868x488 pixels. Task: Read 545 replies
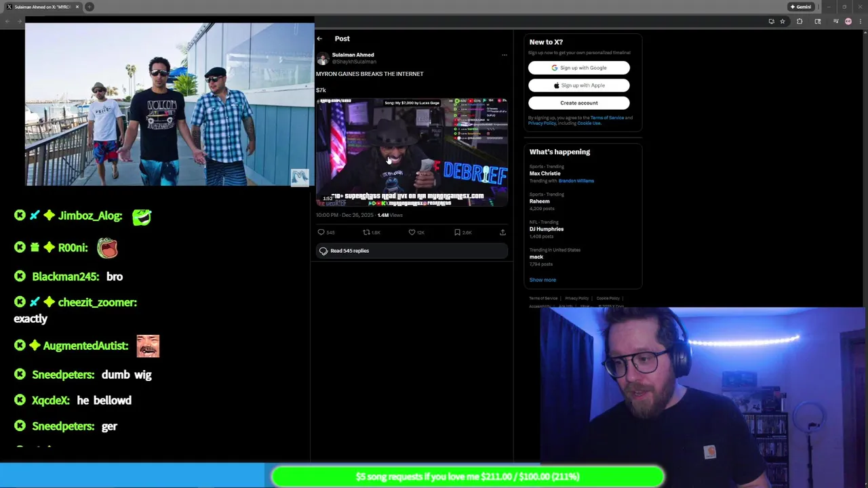[412, 251]
